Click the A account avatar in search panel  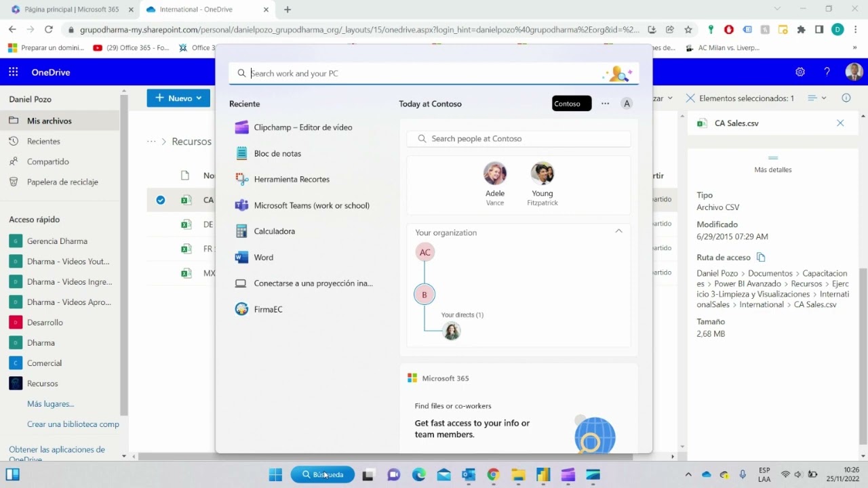tap(627, 104)
